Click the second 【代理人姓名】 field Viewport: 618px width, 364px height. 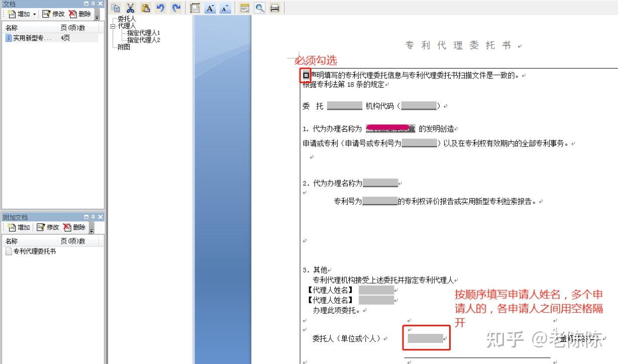tap(376, 300)
